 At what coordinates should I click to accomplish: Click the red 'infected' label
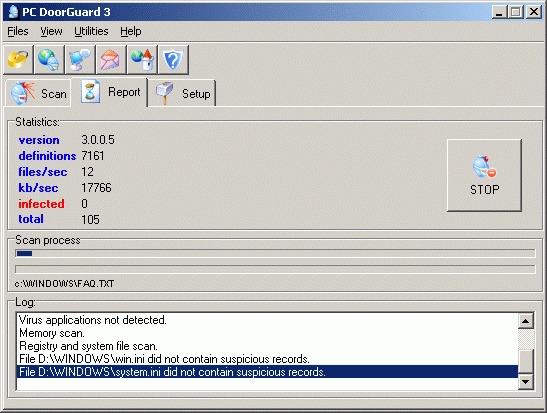point(42,204)
